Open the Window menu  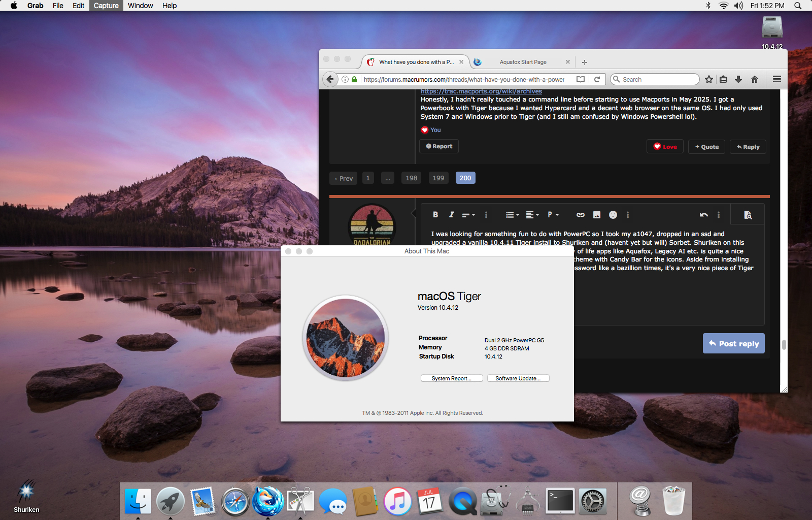point(140,6)
